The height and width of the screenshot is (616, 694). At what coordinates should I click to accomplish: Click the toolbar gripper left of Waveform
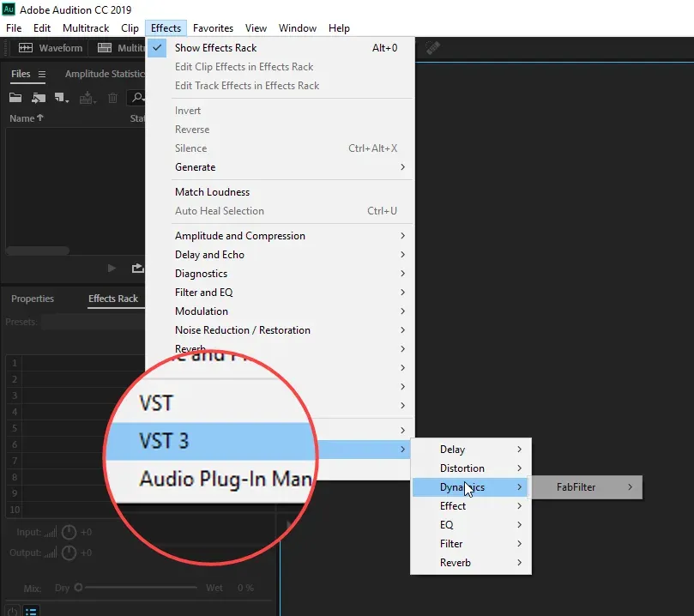[x=5, y=48]
